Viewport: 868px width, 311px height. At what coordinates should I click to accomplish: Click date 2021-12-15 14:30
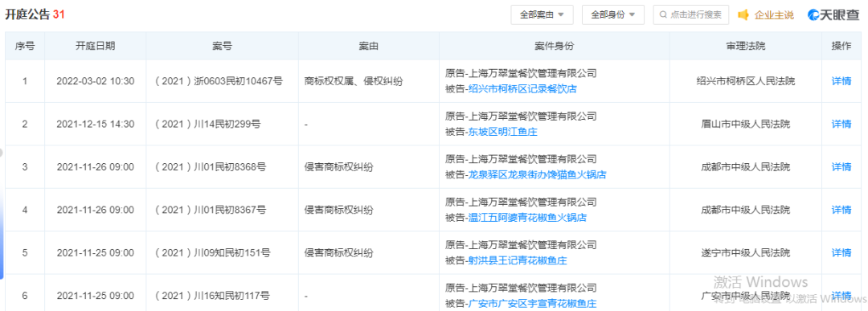point(95,124)
